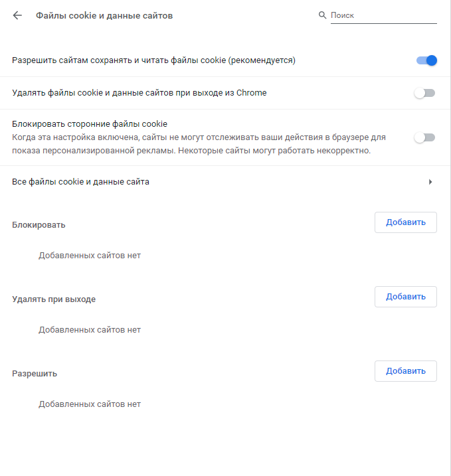Click the Удалять файлы cookie при выходе label

coord(139,93)
